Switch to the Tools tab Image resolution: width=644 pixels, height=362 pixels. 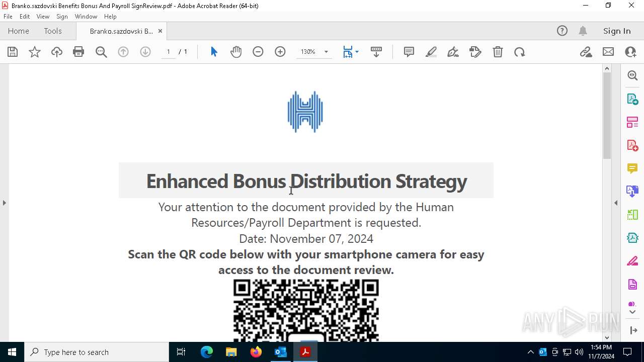(x=53, y=31)
